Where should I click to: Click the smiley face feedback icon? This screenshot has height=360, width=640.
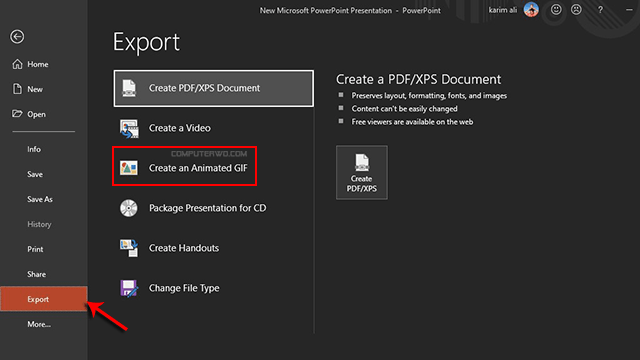click(556, 10)
